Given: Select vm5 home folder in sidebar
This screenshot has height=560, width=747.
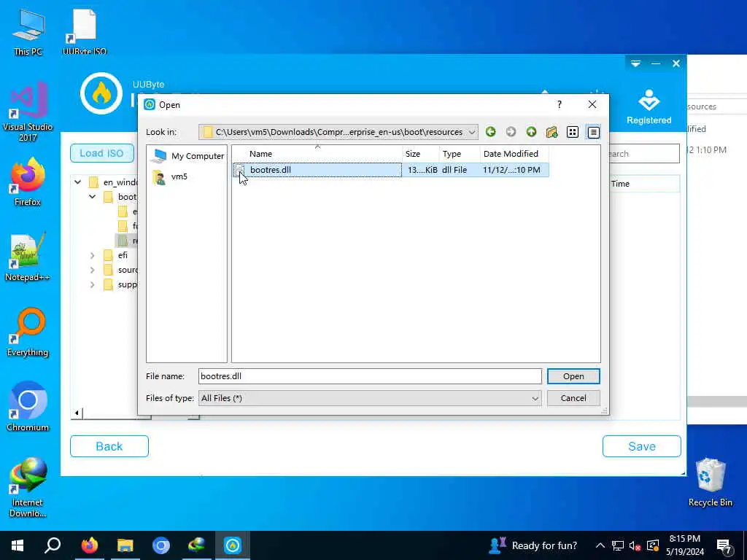Looking at the screenshot, I should tap(171, 176).
